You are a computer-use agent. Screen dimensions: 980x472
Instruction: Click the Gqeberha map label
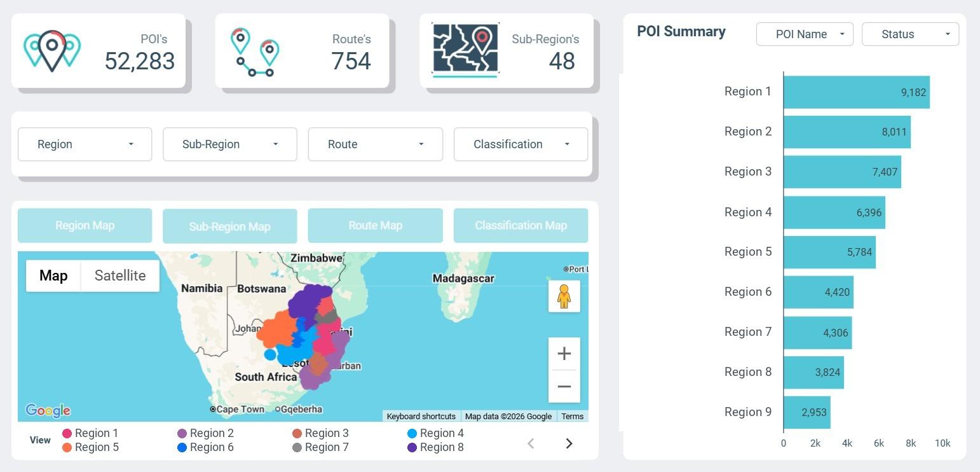tap(301, 410)
